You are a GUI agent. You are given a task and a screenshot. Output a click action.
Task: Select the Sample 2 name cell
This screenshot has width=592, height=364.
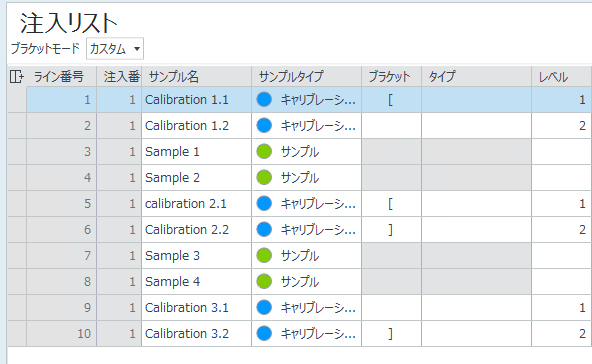[x=196, y=177]
